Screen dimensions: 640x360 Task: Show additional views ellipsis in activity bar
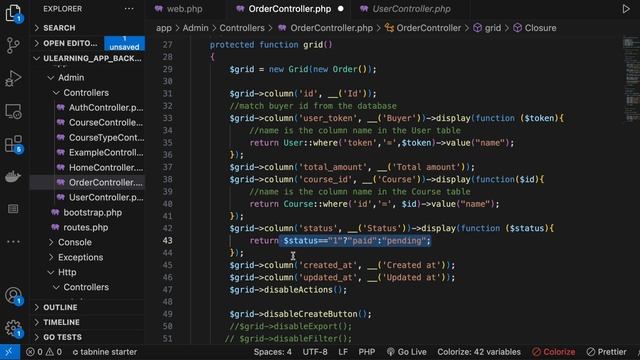point(13,242)
